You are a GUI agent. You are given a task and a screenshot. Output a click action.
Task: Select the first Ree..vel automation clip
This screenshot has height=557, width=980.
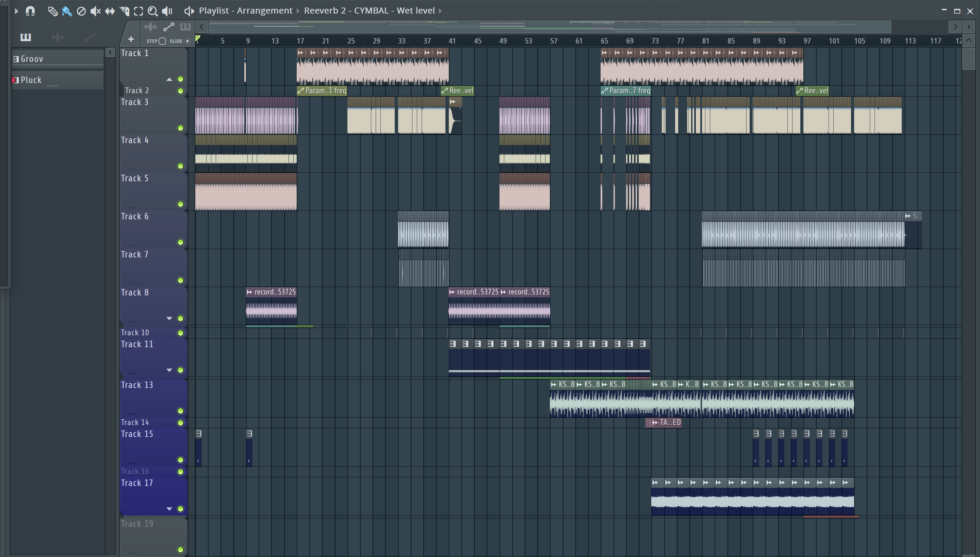(457, 91)
